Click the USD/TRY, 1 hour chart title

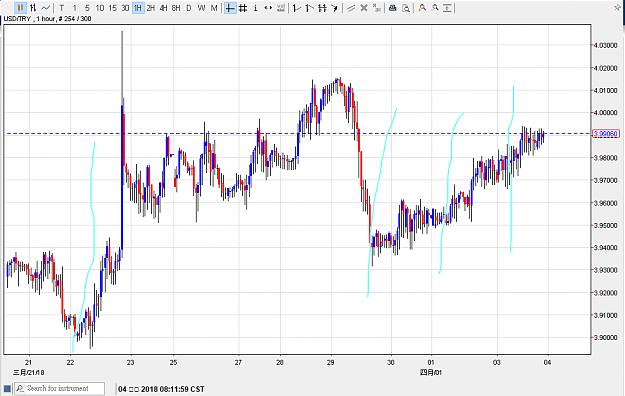click(x=47, y=19)
